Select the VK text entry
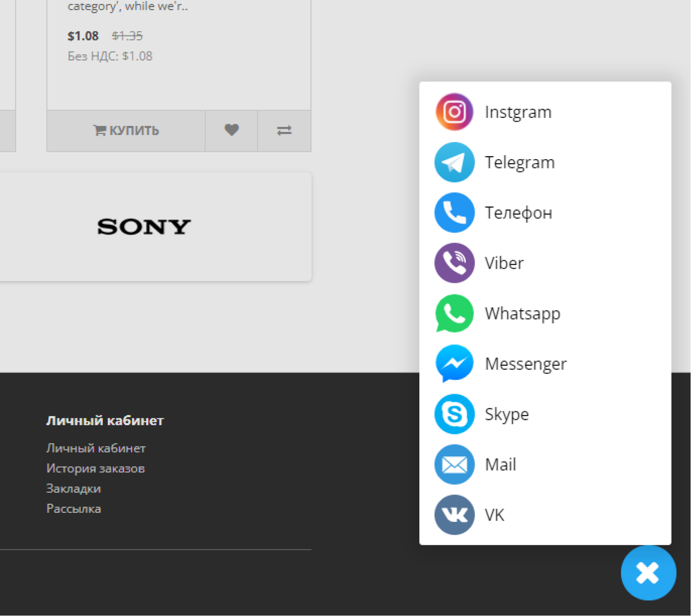The width and height of the screenshot is (691, 616). point(494,515)
